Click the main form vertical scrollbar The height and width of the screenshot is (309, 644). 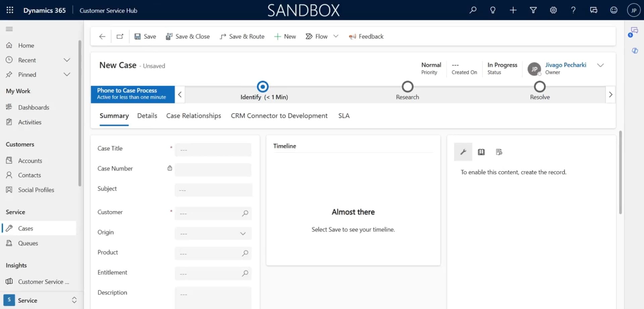[620, 173]
